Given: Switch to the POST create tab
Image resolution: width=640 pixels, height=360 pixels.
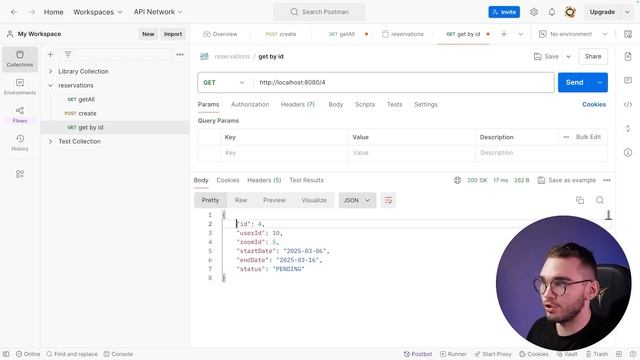Looking at the screenshot, I should tap(281, 34).
